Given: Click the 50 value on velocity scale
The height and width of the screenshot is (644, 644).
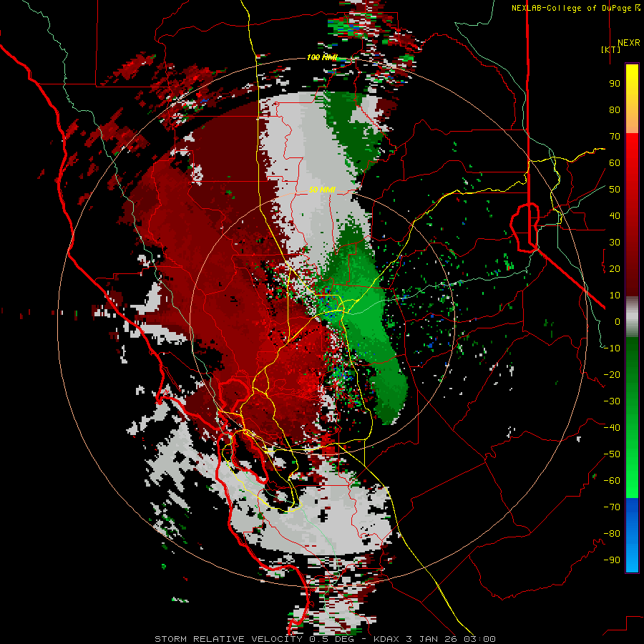Looking at the screenshot, I should pos(615,190).
